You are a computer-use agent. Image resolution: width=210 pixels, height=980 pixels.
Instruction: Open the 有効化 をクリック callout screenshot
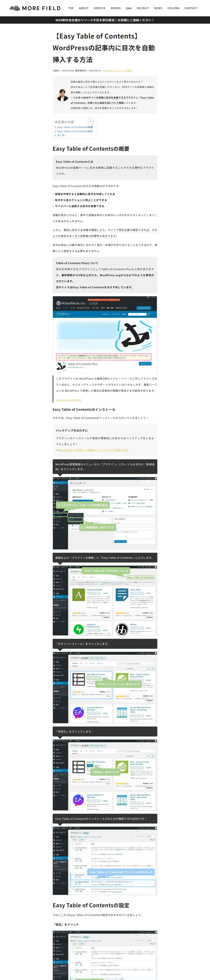tap(105, 775)
